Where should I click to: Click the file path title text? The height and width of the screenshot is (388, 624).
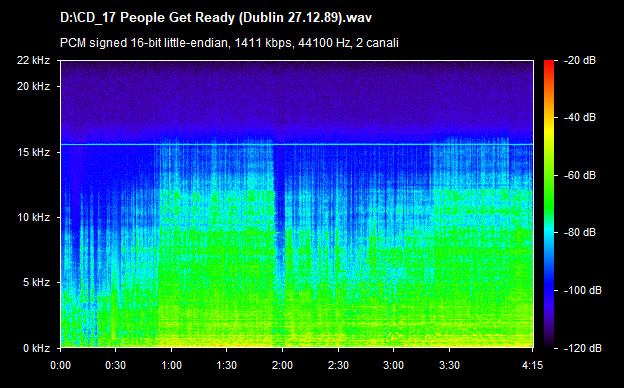pyautogui.click(x=216, y=18)
